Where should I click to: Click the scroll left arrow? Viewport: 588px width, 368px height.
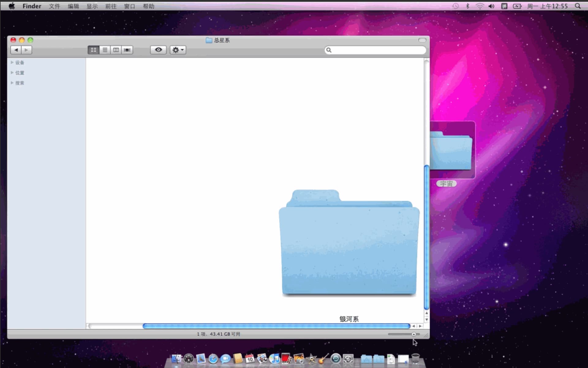click(413, 326)
